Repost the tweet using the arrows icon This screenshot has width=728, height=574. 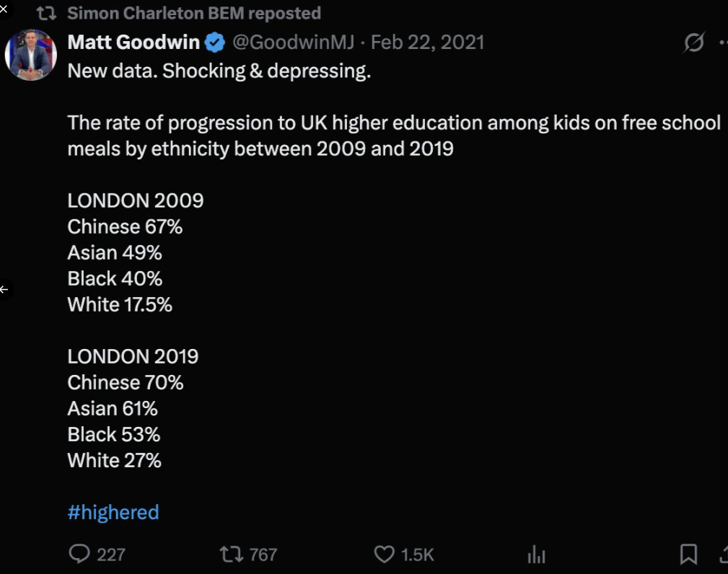231,554
